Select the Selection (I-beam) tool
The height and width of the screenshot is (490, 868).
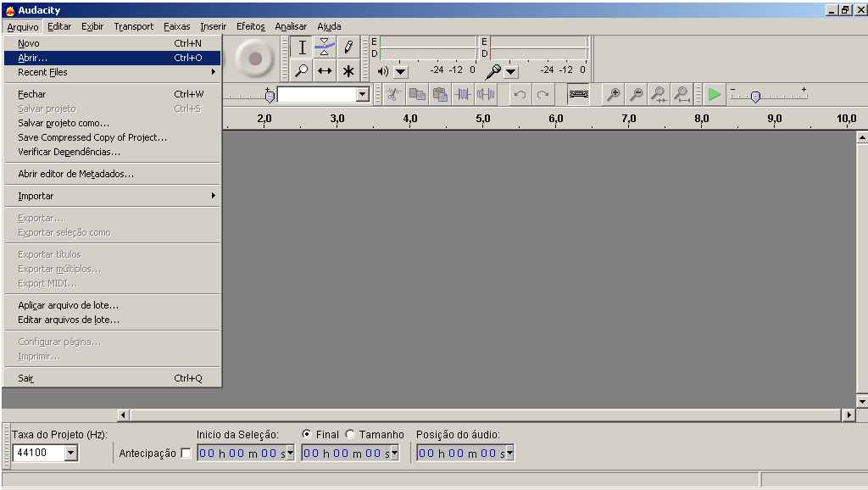(302, 47)
